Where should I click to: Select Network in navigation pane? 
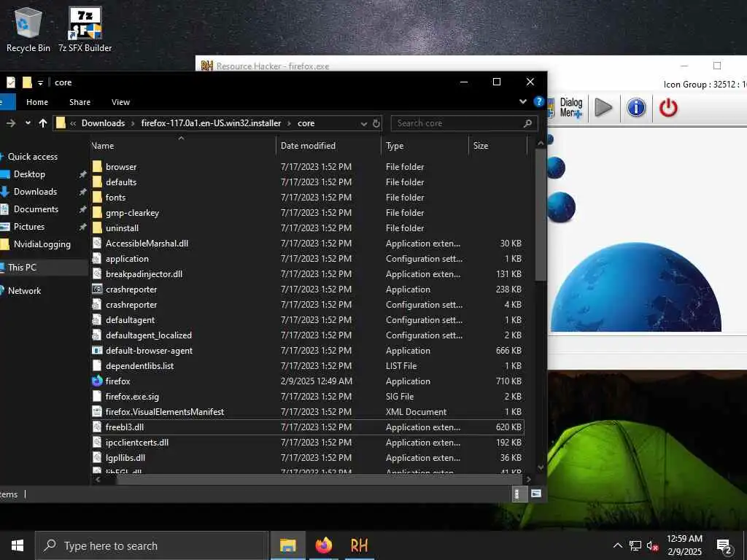(24, 290)
